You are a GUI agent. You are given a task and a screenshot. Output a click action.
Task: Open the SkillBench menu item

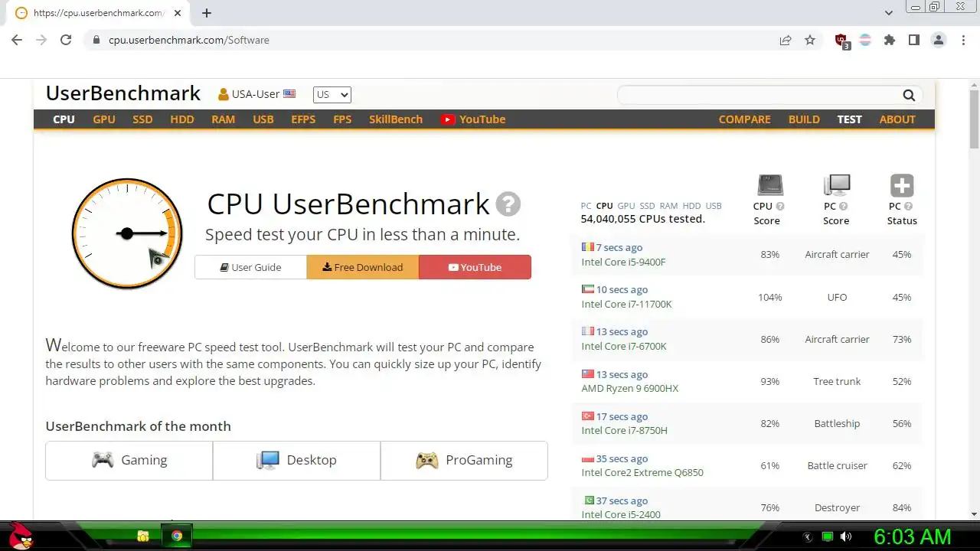pos(396,119)
